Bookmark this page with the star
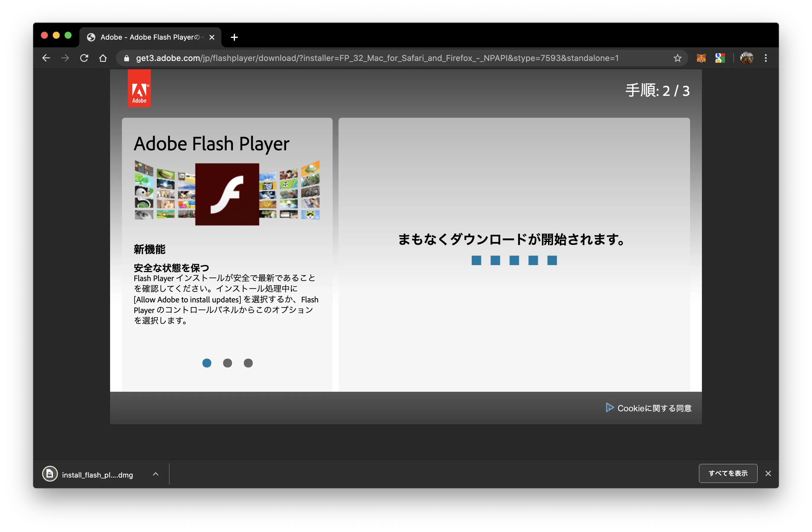Screen dimensions: 812x532 point(678,58)
